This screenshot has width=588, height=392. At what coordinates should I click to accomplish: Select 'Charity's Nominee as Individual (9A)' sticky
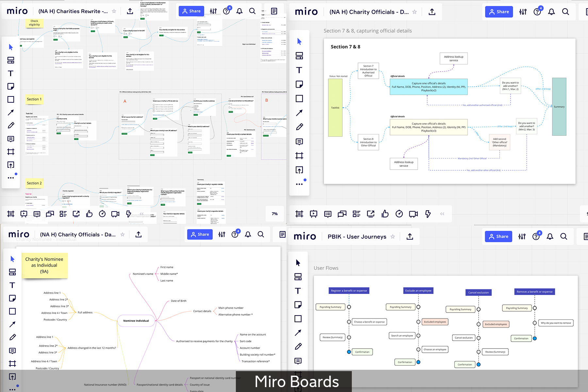44,265
